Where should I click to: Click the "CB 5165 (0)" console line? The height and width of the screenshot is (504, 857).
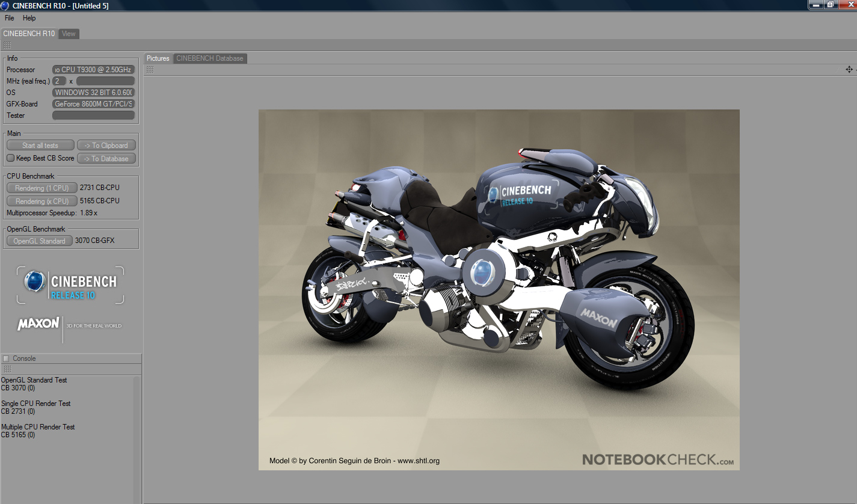pos(18,435)
